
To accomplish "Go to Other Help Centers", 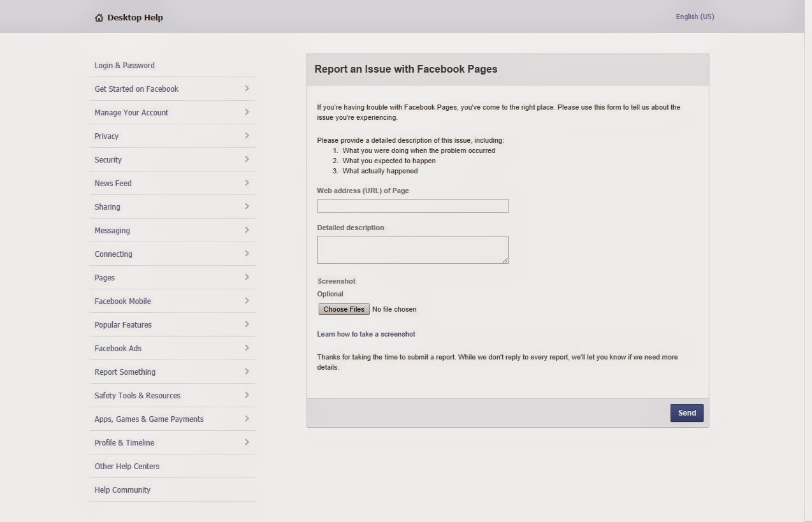I will [127, 467].
